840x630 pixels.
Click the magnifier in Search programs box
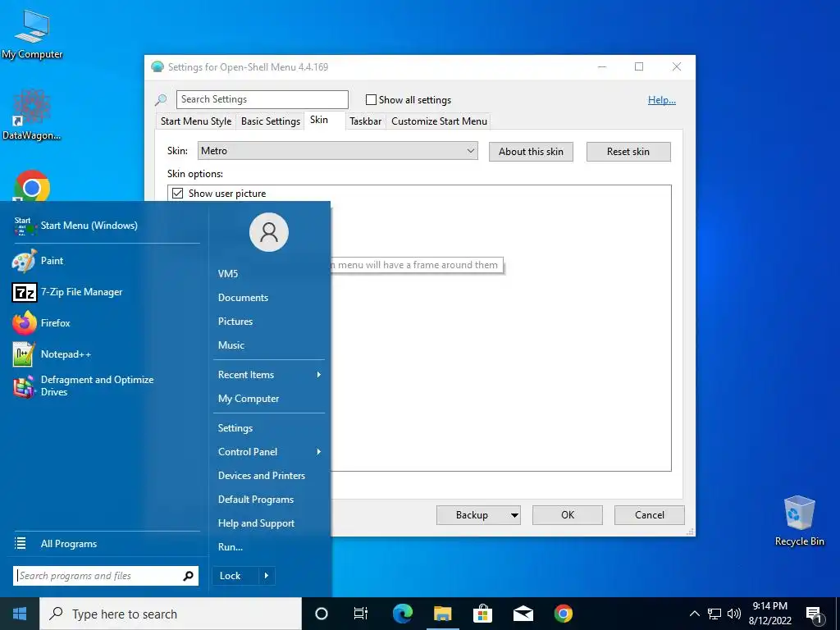(x=188, y=576)
